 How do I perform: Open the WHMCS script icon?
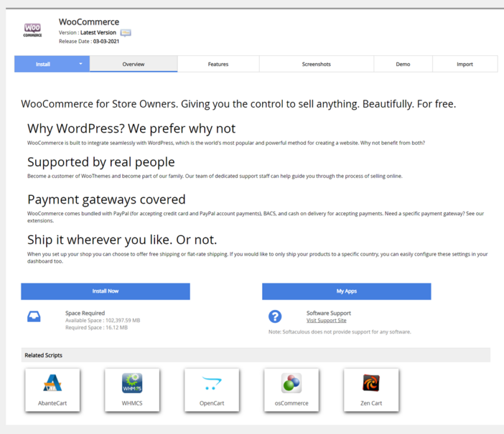point(132,383)
